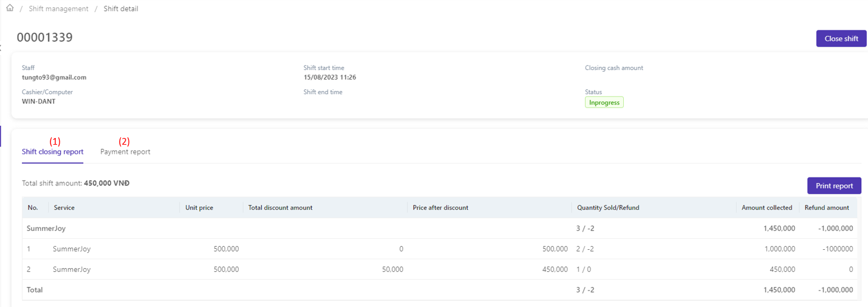Open Shift management breadcrumb link
This screenshot has width=868, height=307.
pyautogui.click(x=58, y=9)
